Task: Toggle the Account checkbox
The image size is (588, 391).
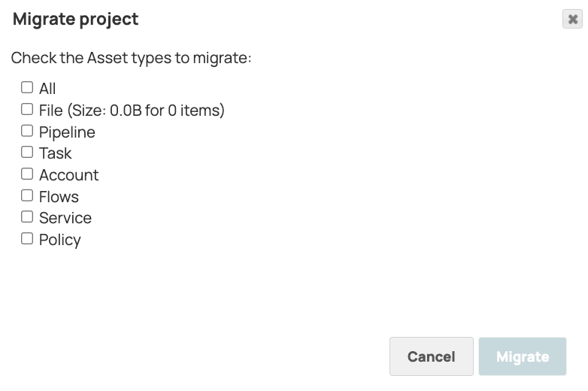Action: (x=27, y=174)
